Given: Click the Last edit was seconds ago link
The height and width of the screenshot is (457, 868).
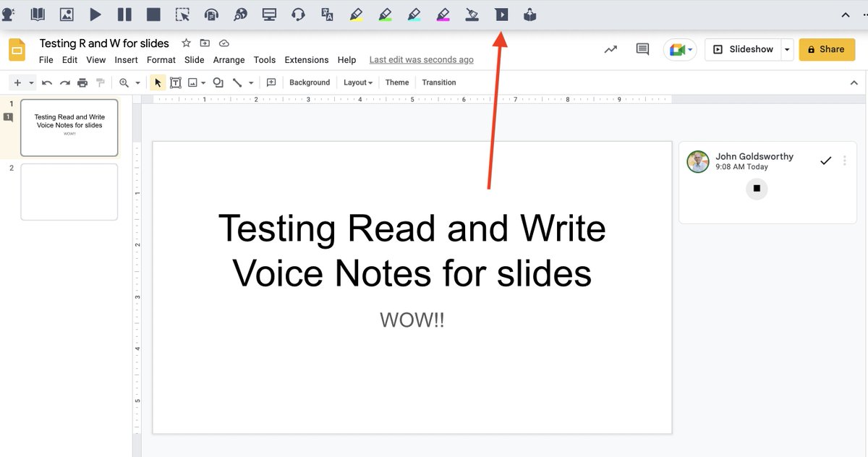Looking at the screenshot, I should click(422, 60).
